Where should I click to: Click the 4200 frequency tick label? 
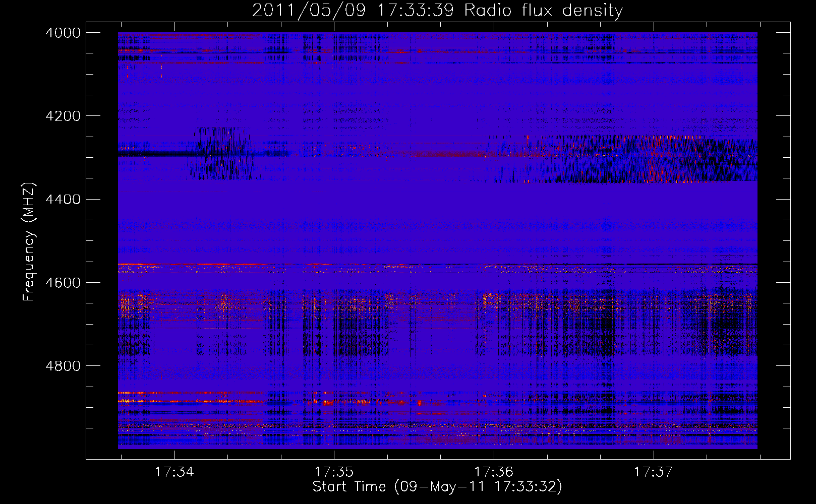(x=63, y=116)
